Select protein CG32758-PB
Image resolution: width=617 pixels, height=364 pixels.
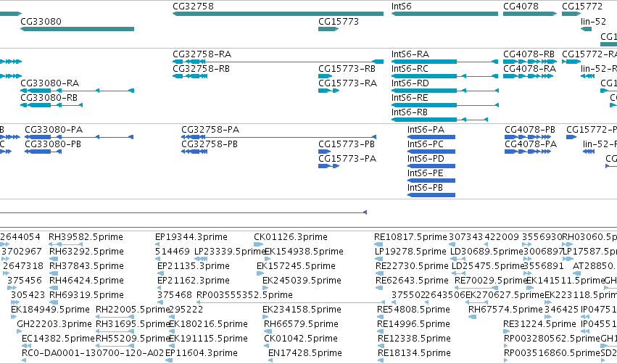tap(210, 144)
